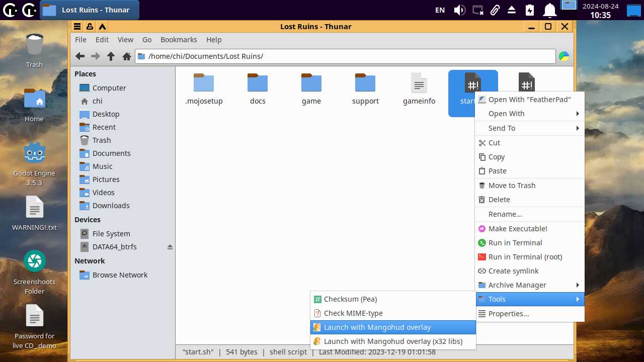Open the .mojosetup folder
644x362 pixels.
[x=204, y=89]
